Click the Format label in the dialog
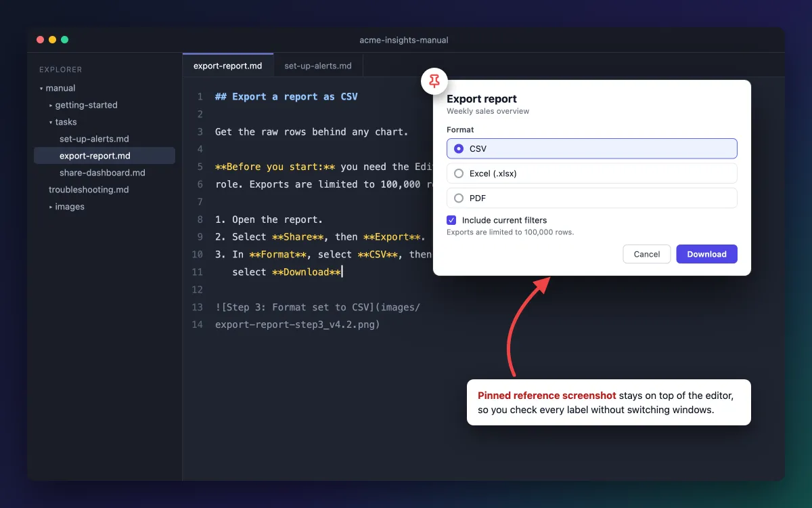 (460, 129)
